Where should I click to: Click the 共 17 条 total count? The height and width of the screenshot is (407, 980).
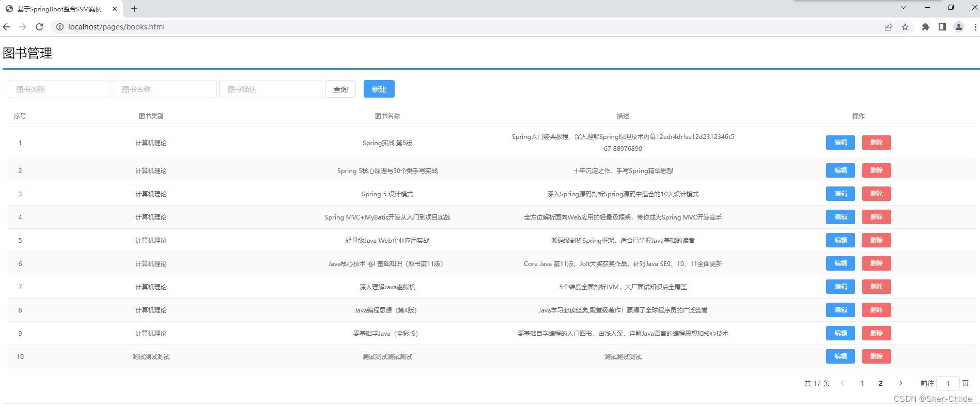(817, 383)
